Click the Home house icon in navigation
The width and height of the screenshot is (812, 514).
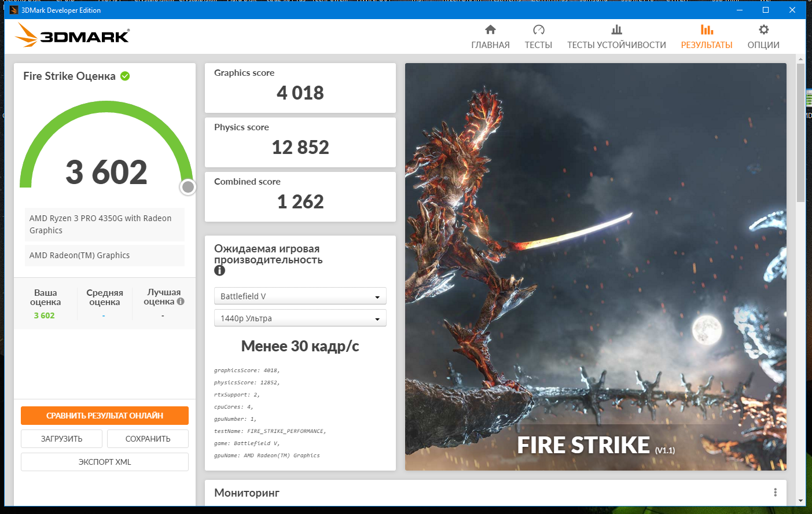tap(490, 30)
